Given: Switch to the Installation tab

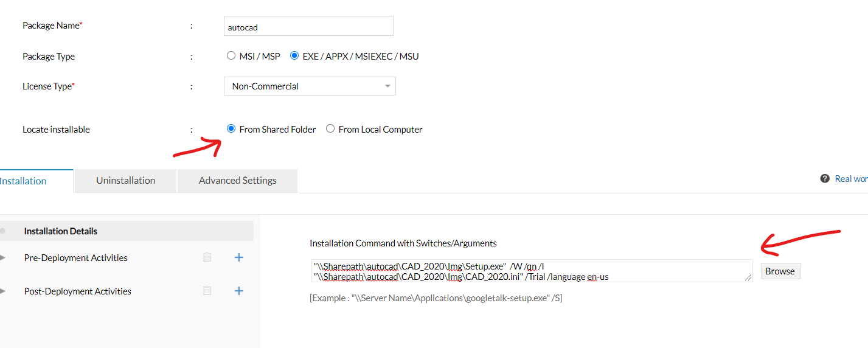Looking at the screenshot, I should [x=35, y=181].
